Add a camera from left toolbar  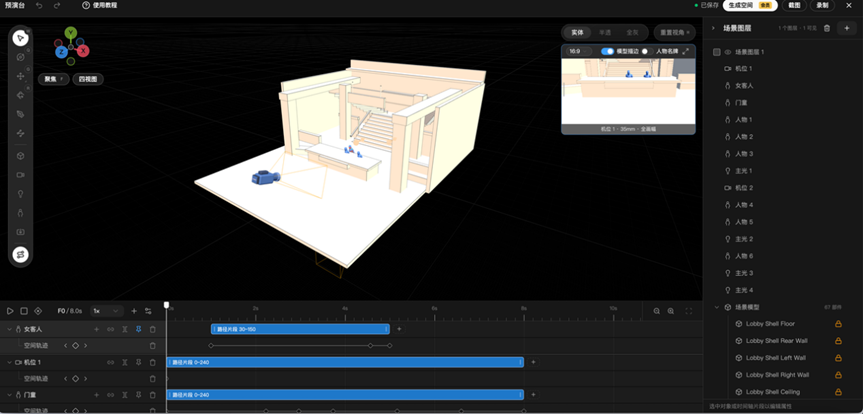[20, 175]
